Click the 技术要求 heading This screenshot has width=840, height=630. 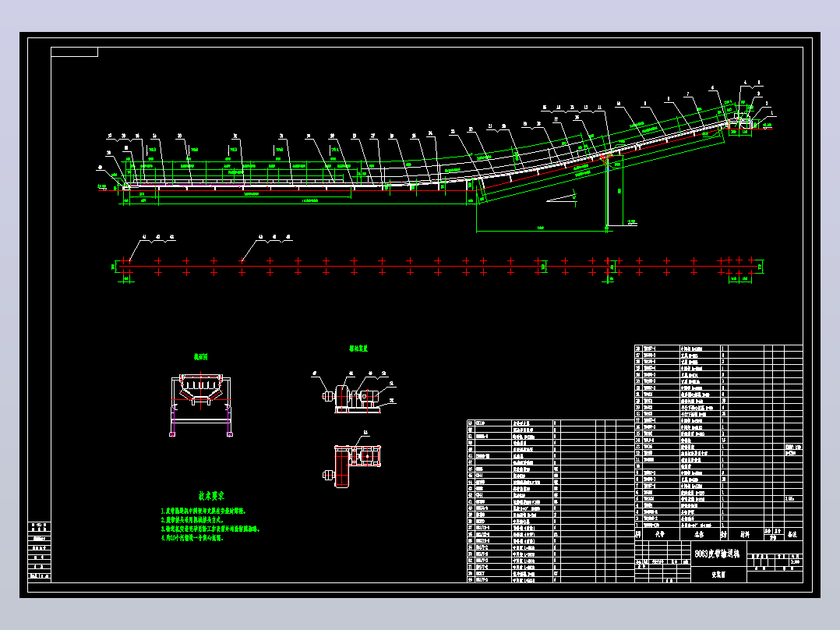tap(212, 496)
